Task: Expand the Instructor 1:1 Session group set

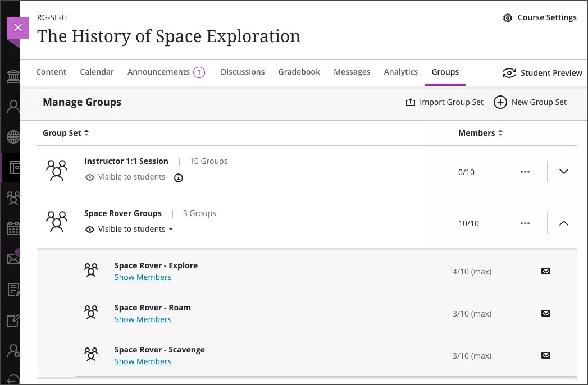Action: [563, 172]
